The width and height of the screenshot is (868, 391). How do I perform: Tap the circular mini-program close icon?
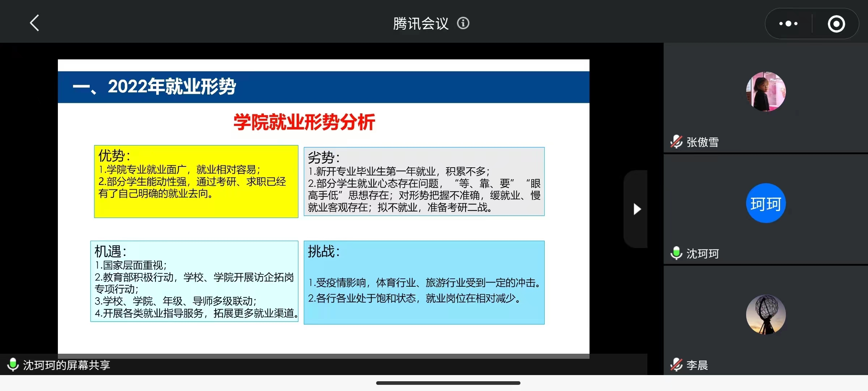point(836,24)
